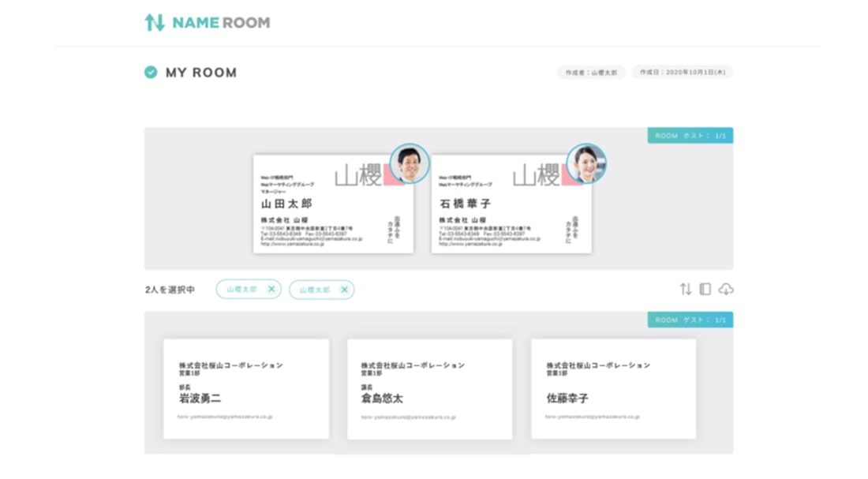Click the ROOM ゲスト 1/1 label
The image size is (868, 479).
pos(690,320)
